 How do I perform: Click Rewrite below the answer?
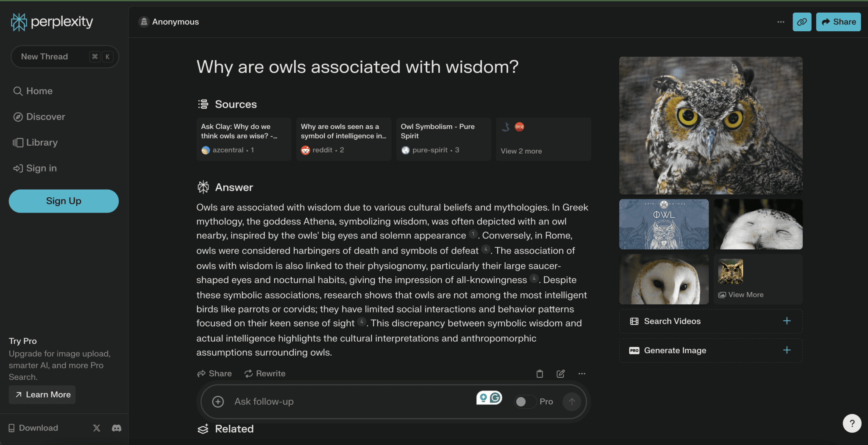(265, 373)
